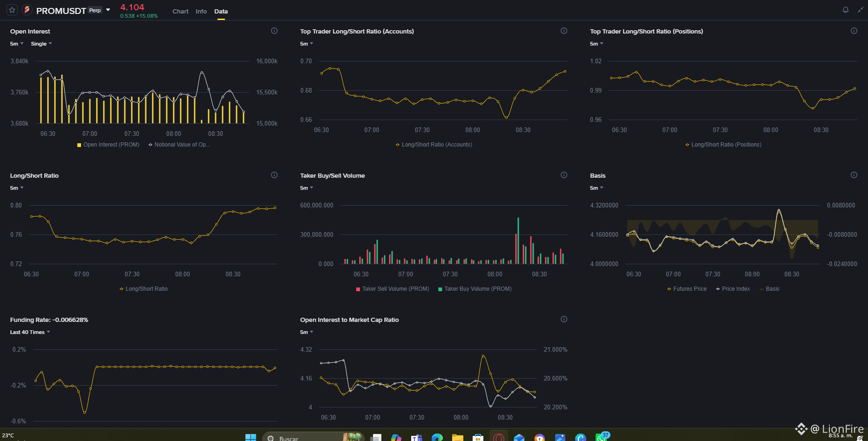868x441 pixels.
Task: Switch to the Info tab
Action: click(201, 11)
